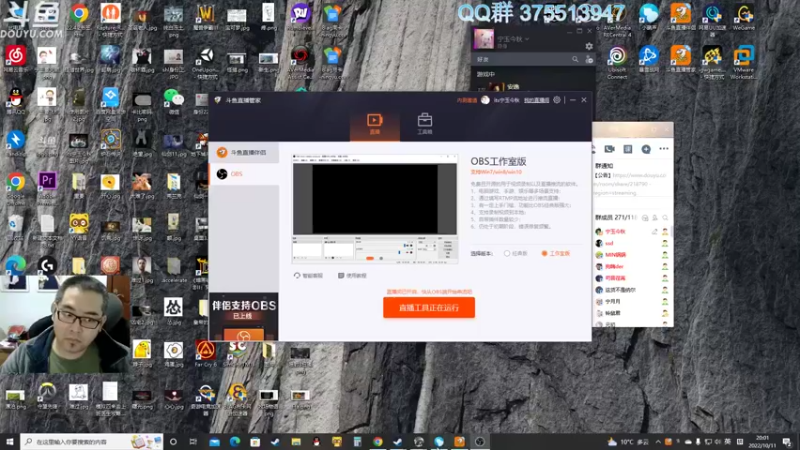Open the status dropdown next to QQ username

527,39
